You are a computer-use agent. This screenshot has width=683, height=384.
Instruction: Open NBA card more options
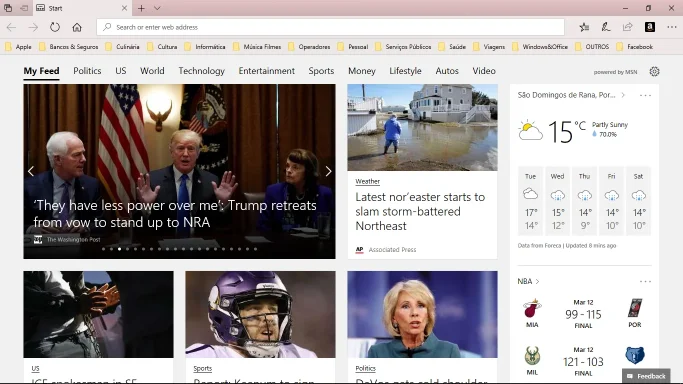[645, 281]
